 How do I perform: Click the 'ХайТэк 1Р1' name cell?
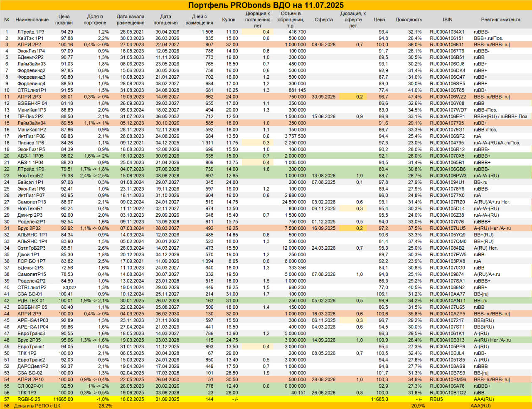pyautogui.click(x=30, y=38)
